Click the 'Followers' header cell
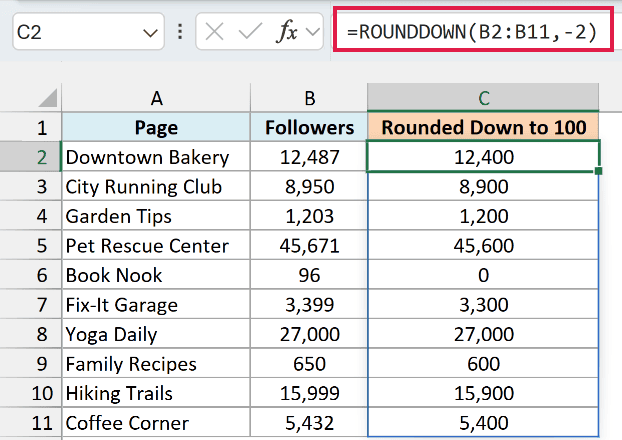Screen dimensions: 622x440 pyautogui.click(x=309, y=127)
